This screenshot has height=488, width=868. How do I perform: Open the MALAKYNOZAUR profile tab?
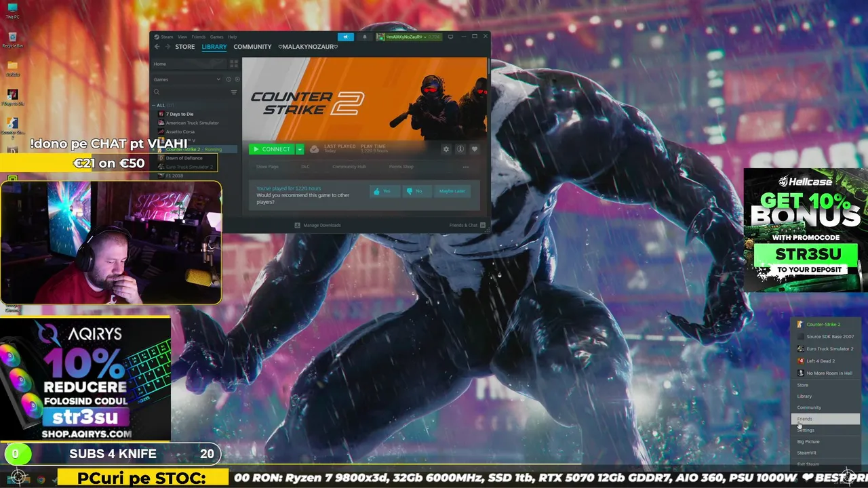(308, 47)
